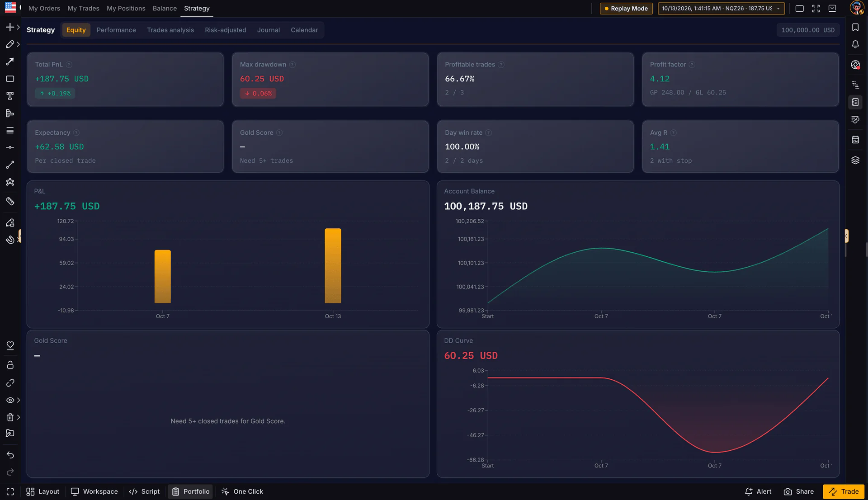This screenshot has height=500, width=868.
Task: Open the layers stack sidebar icon
Action: coord(855,160)
